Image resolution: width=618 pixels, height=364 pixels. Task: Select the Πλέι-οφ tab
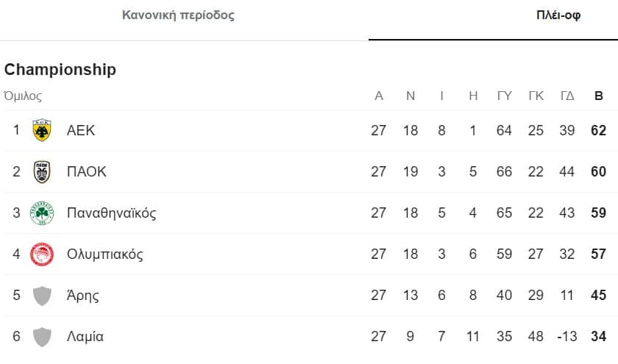tap(558, 15)
